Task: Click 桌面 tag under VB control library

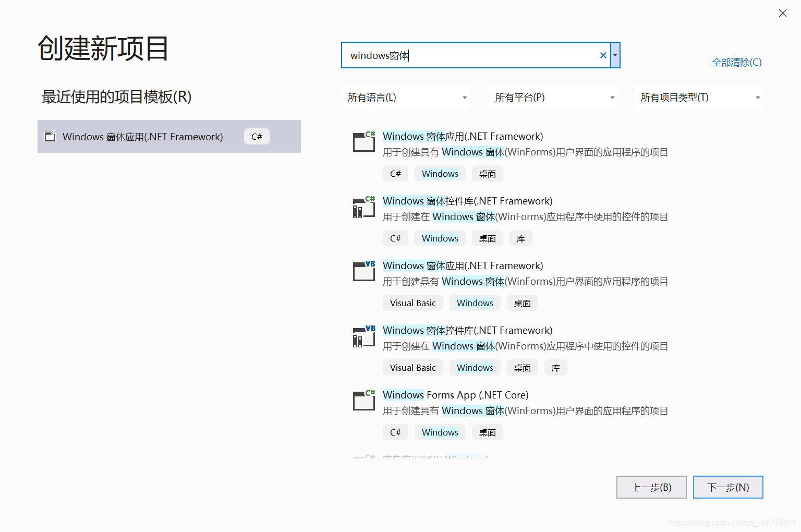Action: click(x=523, y=368)
